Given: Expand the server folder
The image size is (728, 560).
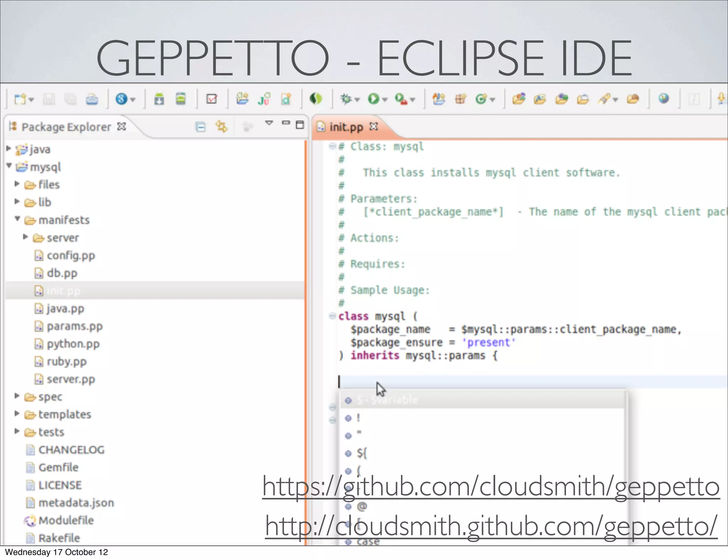Looking at the screenshot, I should [x=25, y=237].
